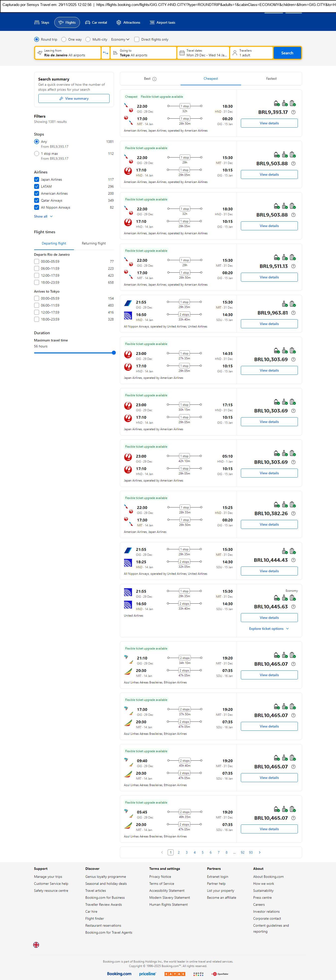The image size is (336, 980).
Task: Expand Explore ticket options
Action: (x=269, y=629)
